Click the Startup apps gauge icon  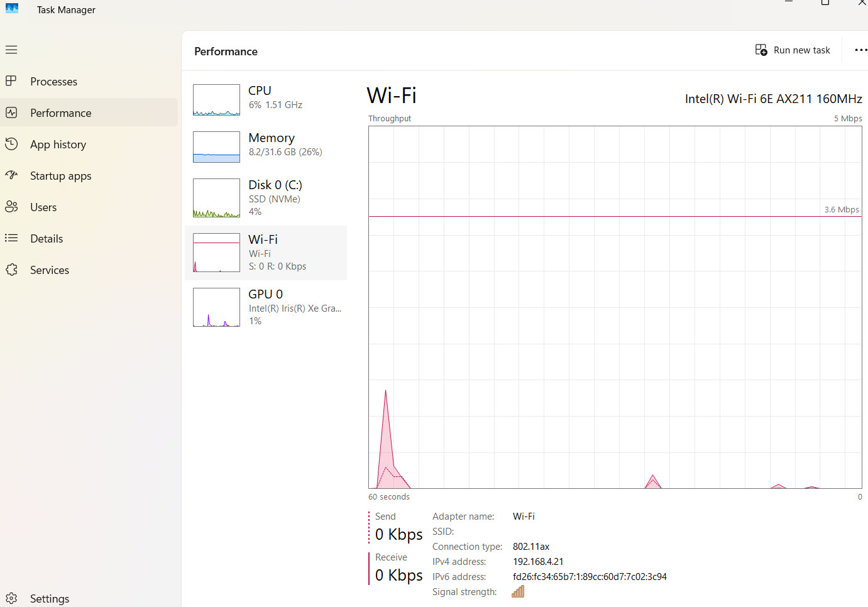point(11,175)
